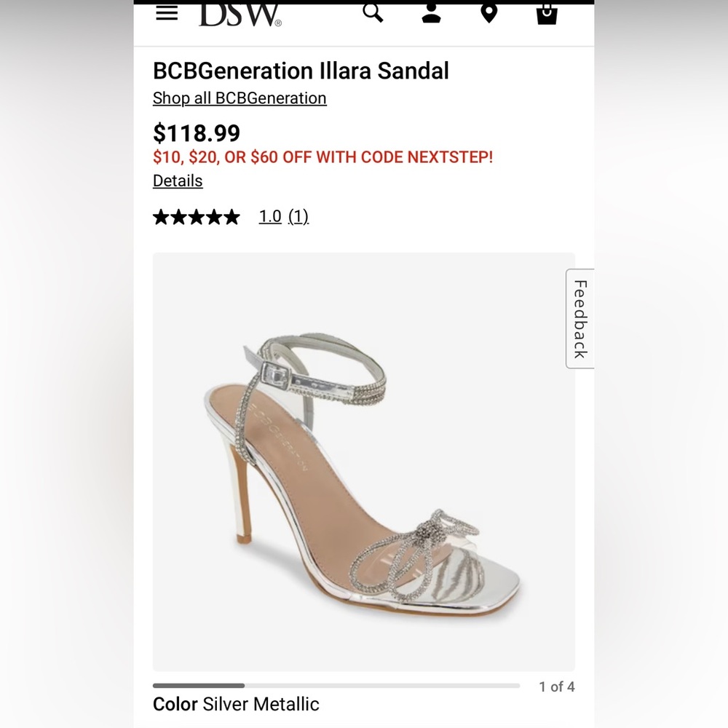The image size is (728, 728).
Task: Click the first star in the rating
Action: 160,216
